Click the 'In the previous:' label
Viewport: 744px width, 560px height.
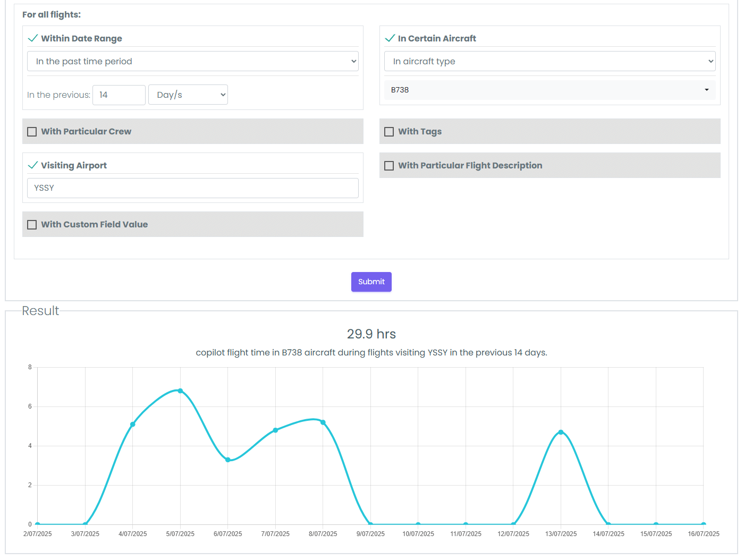(59, 95)
